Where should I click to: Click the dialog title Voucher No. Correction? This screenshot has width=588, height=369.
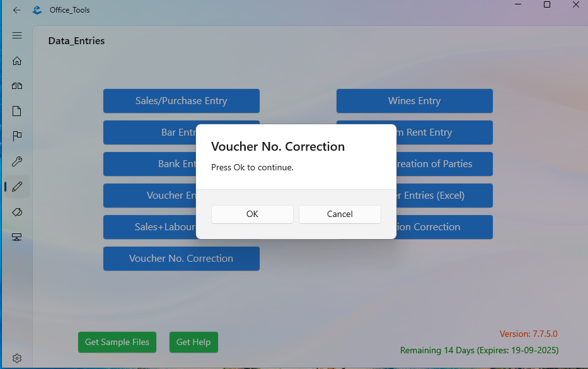[278, 146]
